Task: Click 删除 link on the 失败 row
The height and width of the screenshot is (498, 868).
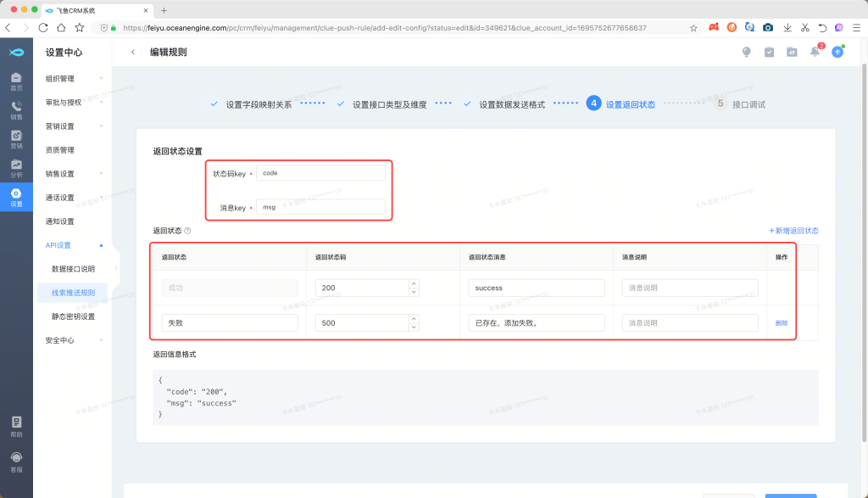Action: (x=781, y=322)
